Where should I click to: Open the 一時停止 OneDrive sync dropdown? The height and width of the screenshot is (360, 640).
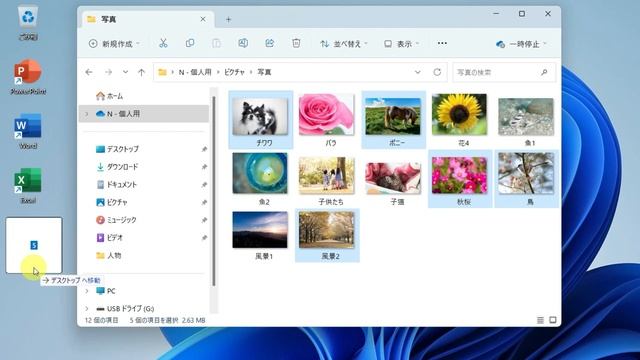pos(521,44)
